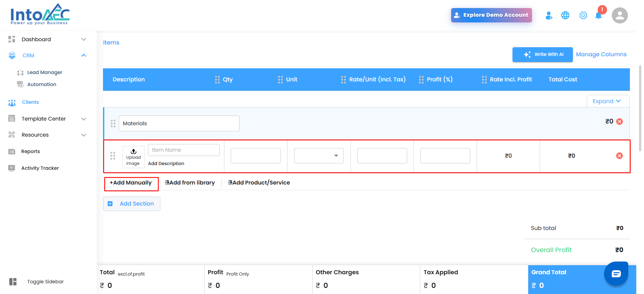The image size is (644, 294).
Task: Click +Add Manually
Action: pyautogui.click(x=131, y=183)
